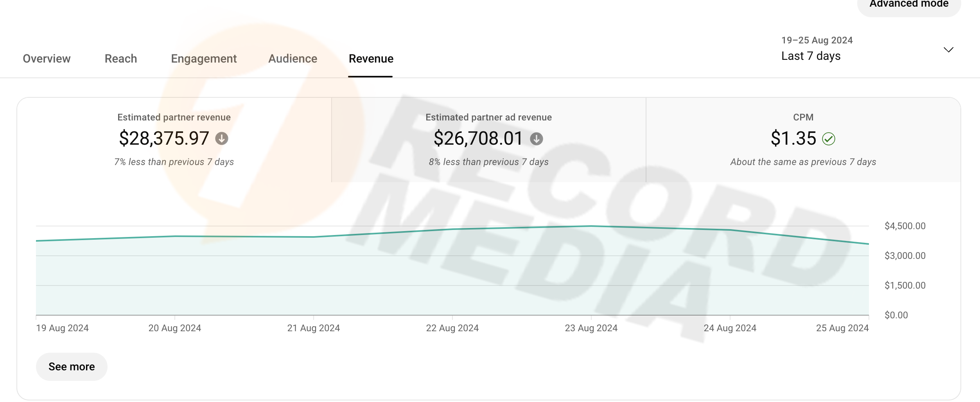Viewport: 980px width, 402px height.
Task: Click the down-arrow icon beside $26,708.01
Action: pyautogui.click(x=536, y=139)
